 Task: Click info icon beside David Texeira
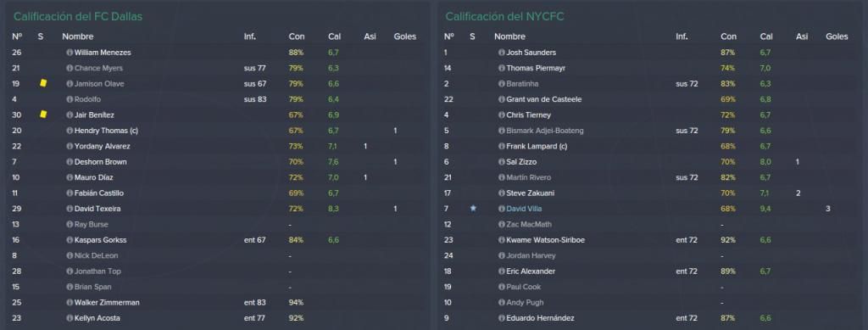click(x=70, y=209)
